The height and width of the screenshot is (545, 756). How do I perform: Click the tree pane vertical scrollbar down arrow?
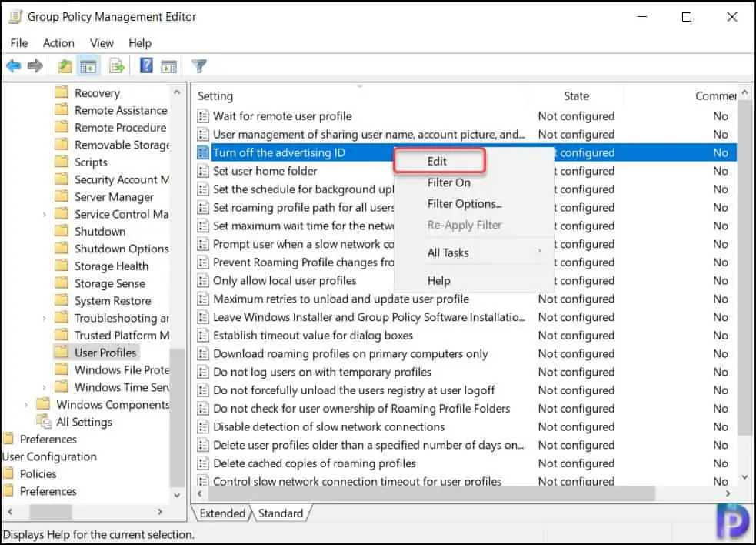[x=177, y=495]
